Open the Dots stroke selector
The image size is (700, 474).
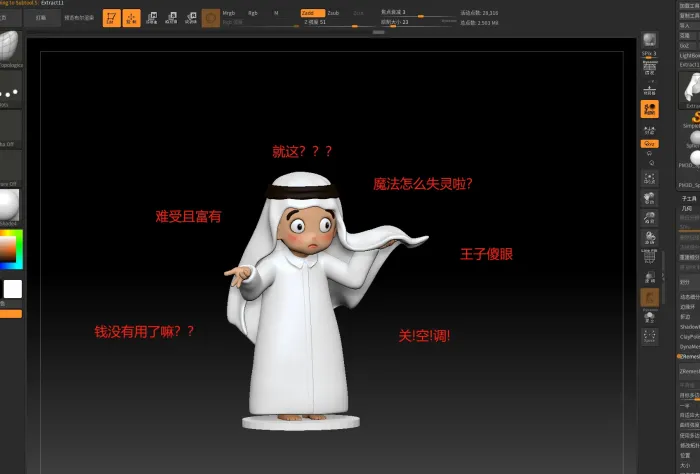click(x=10, y=91)
